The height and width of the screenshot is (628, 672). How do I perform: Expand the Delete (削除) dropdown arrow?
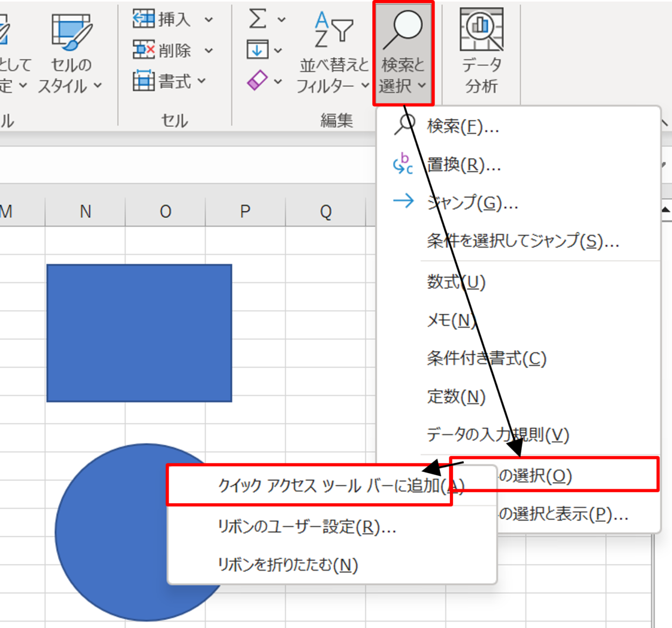pyautogui.click(x=209, y=51)
